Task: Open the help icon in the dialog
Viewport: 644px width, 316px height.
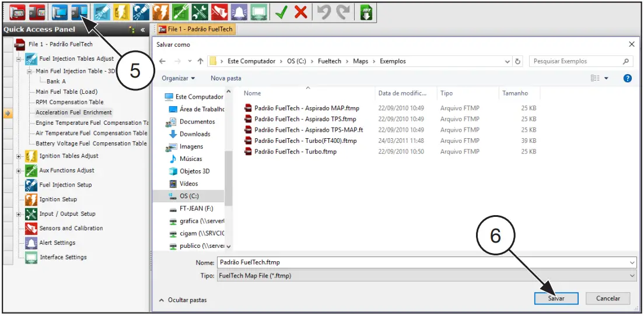Action: [x=628, y=78]
